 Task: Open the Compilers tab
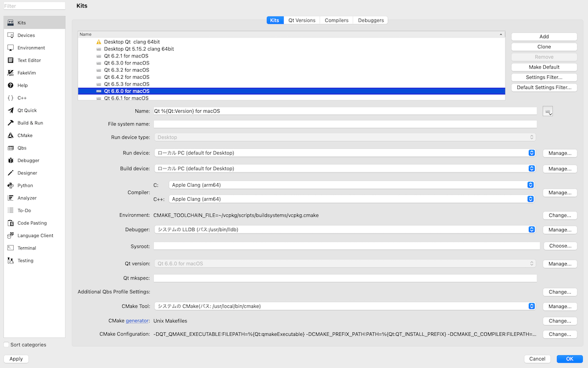pos(336,20)
